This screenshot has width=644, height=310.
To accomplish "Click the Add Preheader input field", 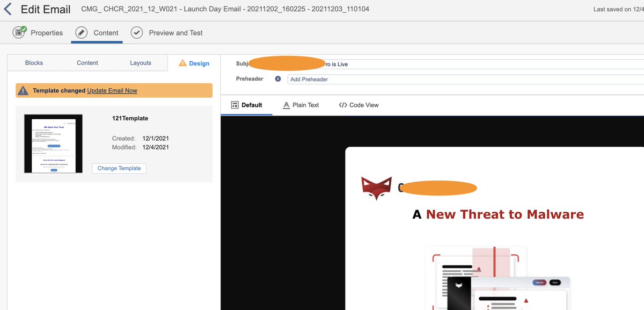I will point(465,79).
